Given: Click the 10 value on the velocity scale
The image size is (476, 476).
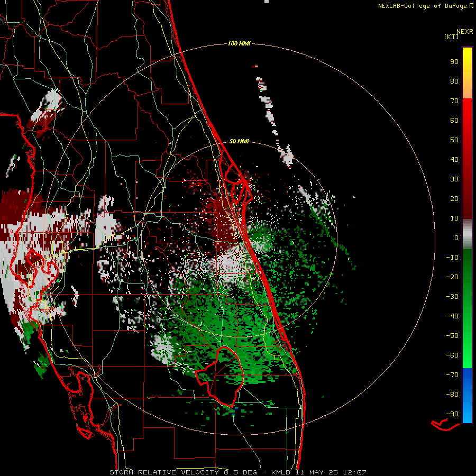Looking at the screenshot, I should pos(454,218).
